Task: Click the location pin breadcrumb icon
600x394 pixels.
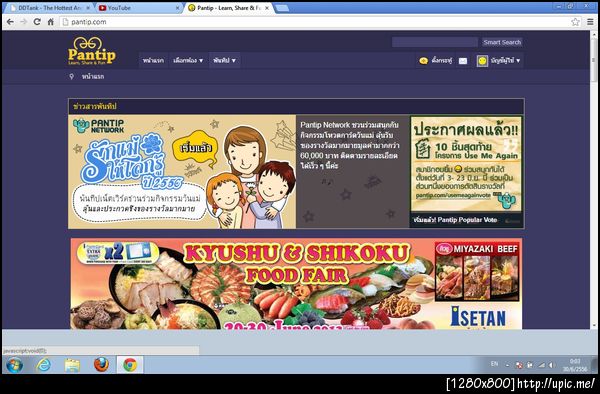Action: click(72, 77)
